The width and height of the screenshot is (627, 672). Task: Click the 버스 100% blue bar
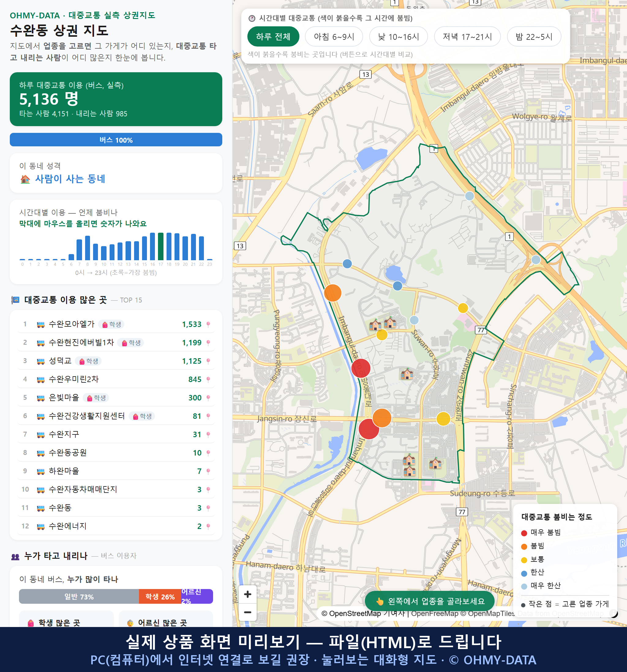[116, 140]
